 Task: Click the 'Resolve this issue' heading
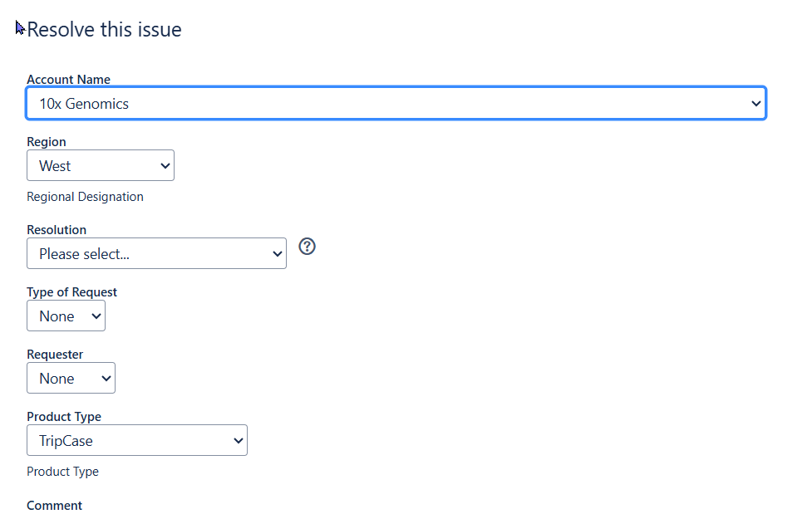coord(104,29)
